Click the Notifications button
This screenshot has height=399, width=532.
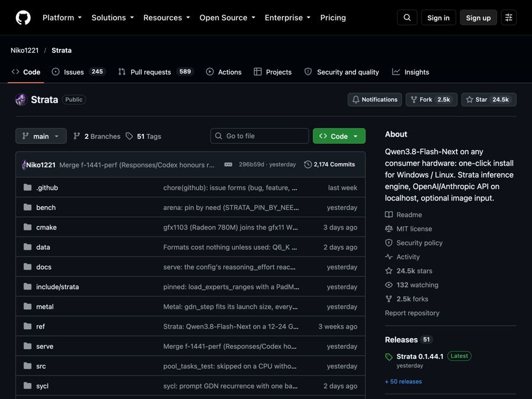point(375,100)
